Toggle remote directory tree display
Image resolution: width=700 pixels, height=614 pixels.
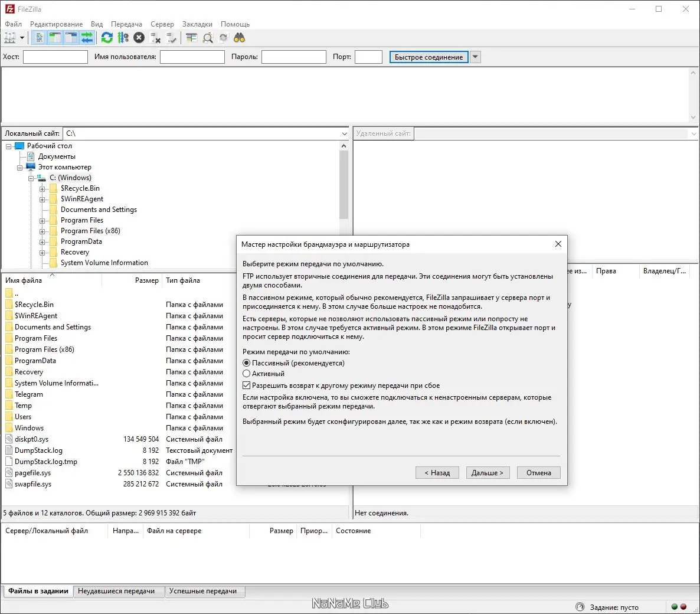pyautogui.click(x=71, y=38)
